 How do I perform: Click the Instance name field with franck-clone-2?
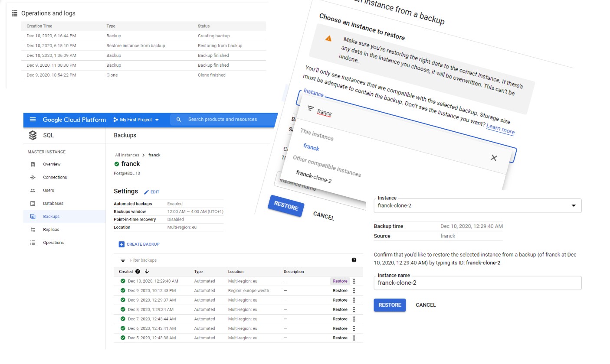click(x=477, y=283)
